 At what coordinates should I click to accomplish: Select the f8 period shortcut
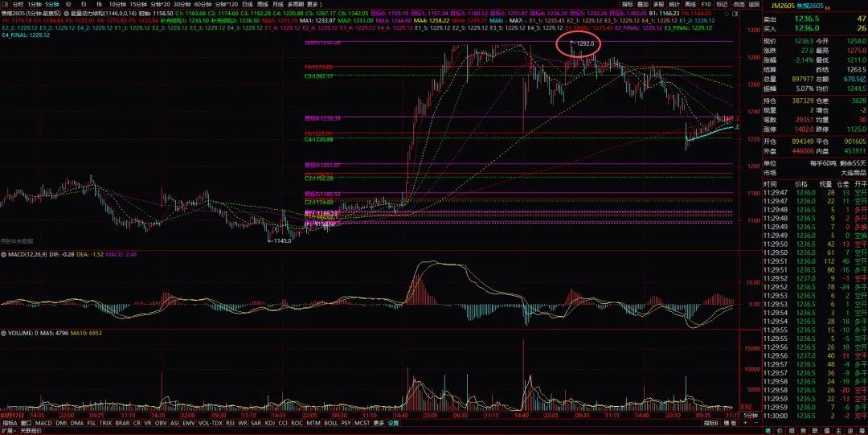pyautogui.click(x=99, y=5)
